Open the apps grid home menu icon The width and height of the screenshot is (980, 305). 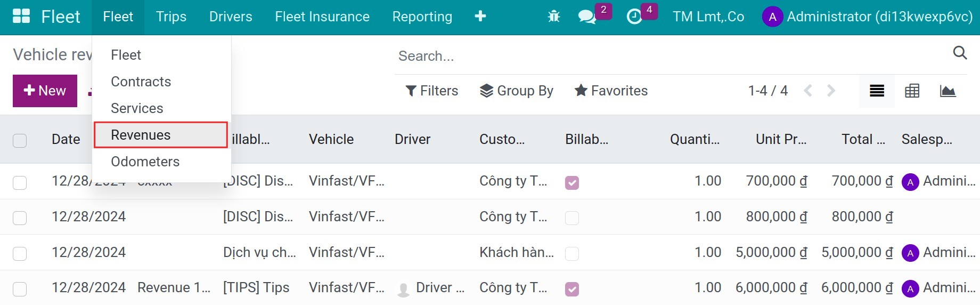tap(21, 17)
